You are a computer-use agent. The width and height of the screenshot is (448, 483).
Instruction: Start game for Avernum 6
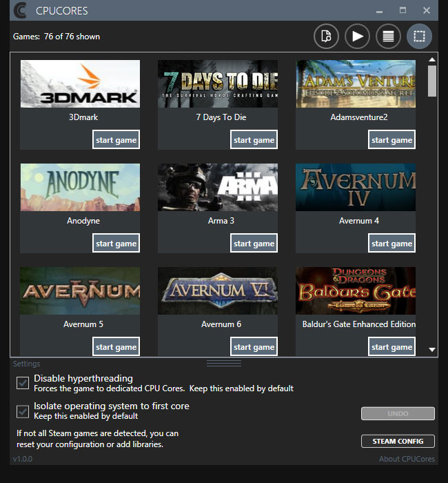pos(254,346)
